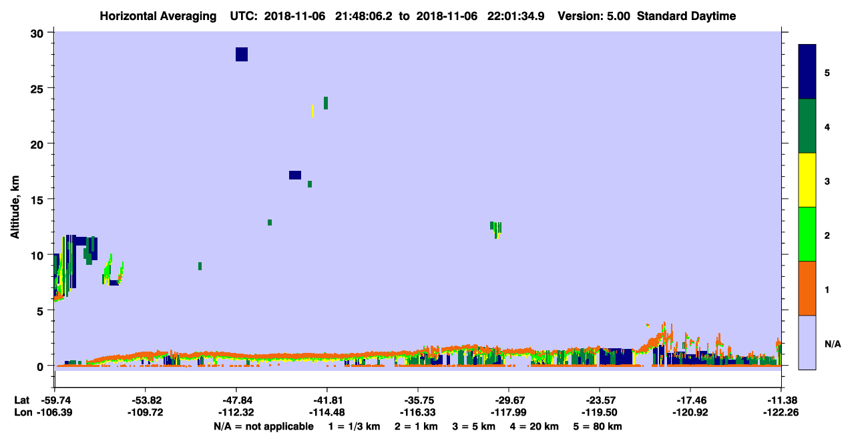Click legend text '1 = 1/3 km'
This screenshot has height=445, width=868.
(353, 426)
